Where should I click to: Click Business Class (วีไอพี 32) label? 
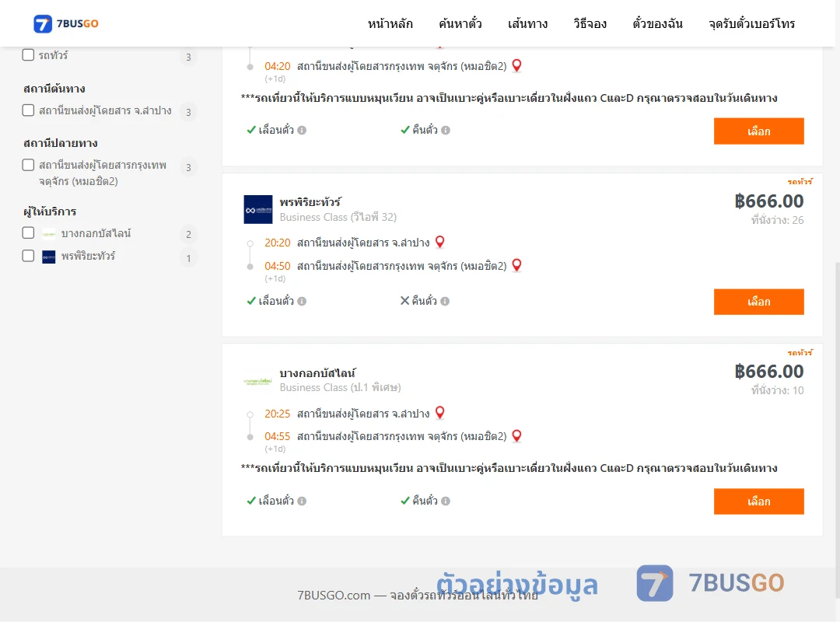338,217
